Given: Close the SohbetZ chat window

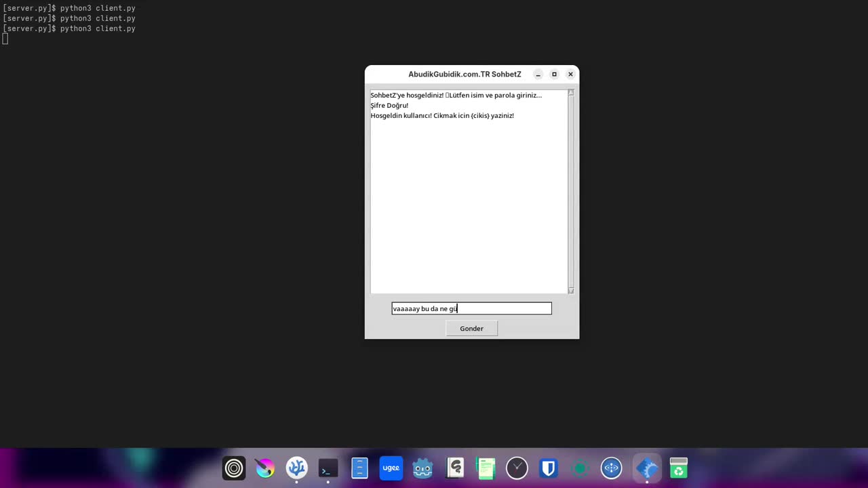Looking at the screenshot, I should pyautogui.click(x=570, y=75).
